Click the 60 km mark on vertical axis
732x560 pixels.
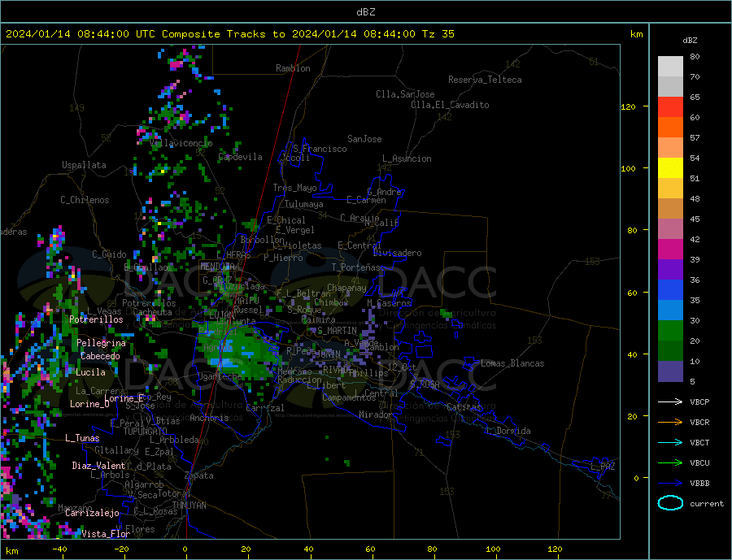(631, 293)
